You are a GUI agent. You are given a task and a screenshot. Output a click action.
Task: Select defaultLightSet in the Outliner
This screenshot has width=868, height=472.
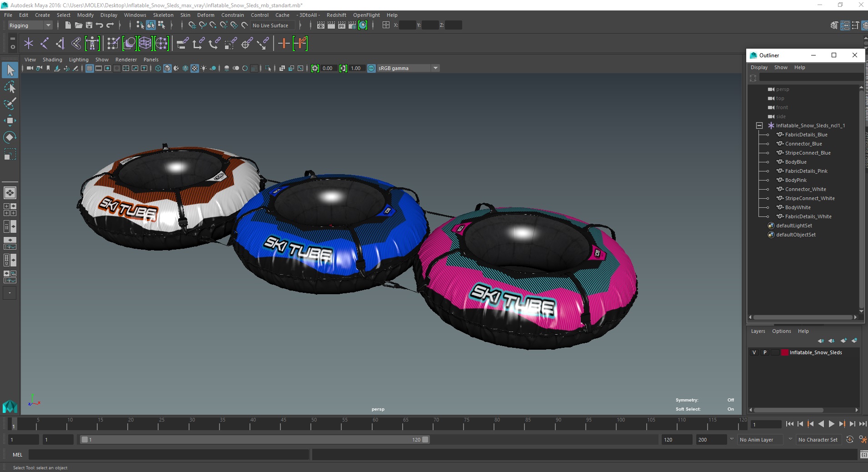(x=794, y=226)
